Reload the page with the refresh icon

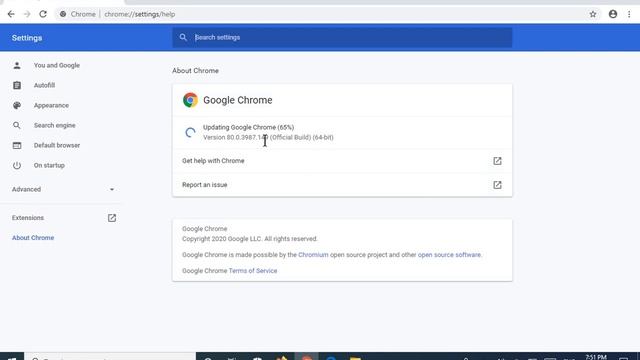pyautogui.click(x=43, y=14)
